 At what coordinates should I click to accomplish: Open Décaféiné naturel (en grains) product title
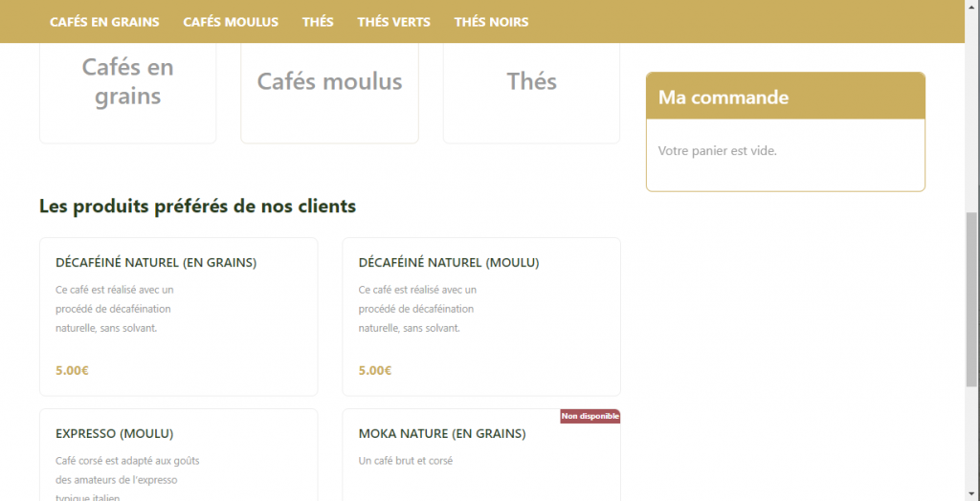click(156, 262)
